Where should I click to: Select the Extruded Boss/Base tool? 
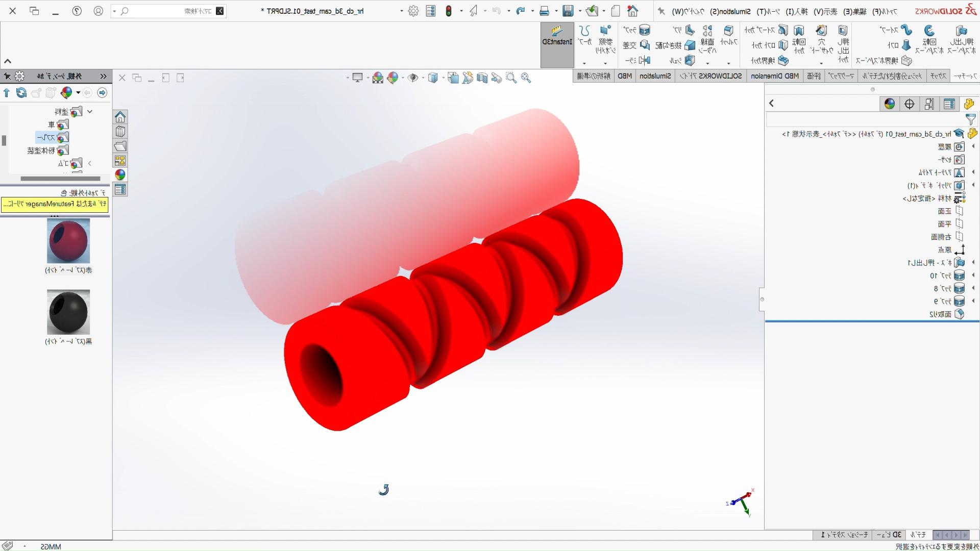[x=962, y=39]
